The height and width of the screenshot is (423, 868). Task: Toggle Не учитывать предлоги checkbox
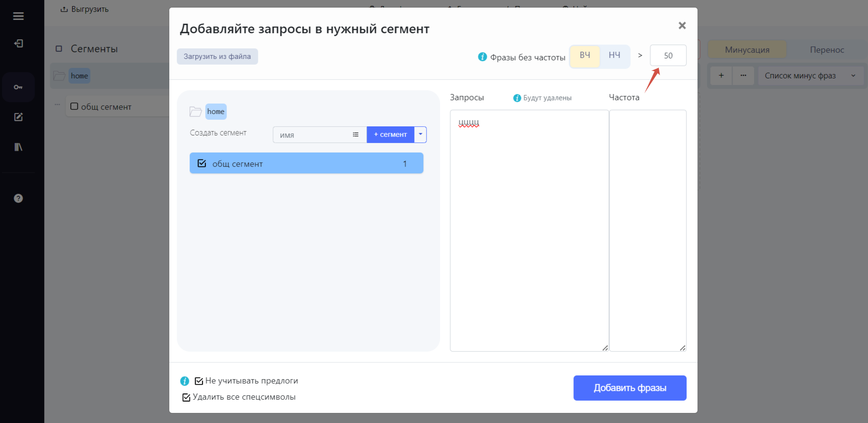[199, 381]
